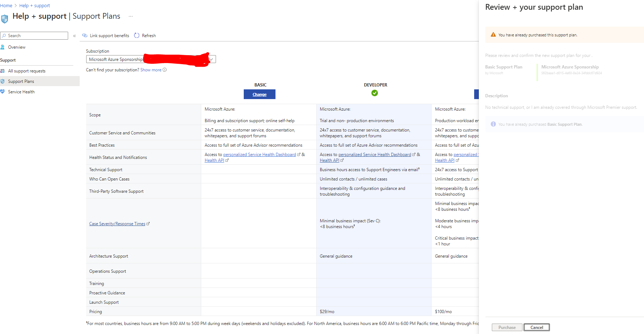Go to Help + support breadcrumb link

35,5
